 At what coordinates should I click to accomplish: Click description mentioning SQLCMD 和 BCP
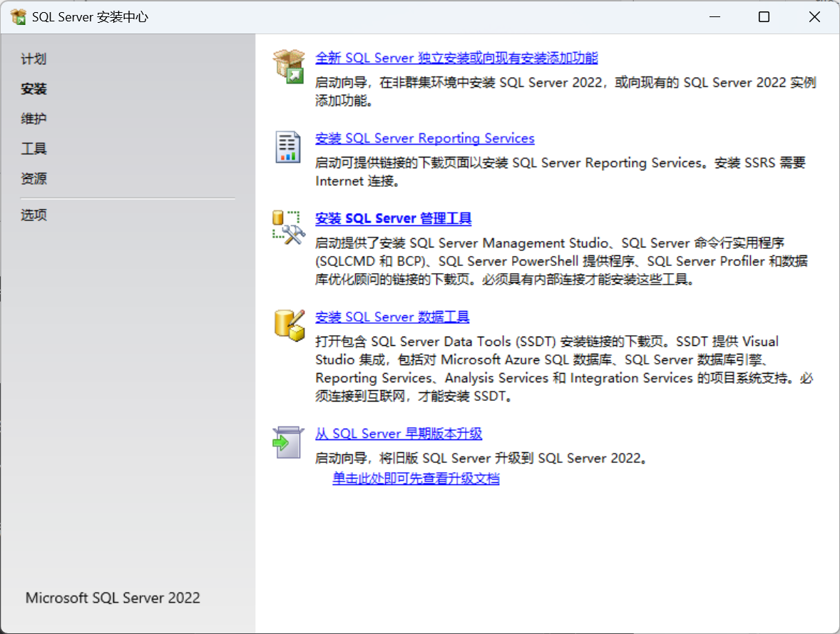pos(561,262)
